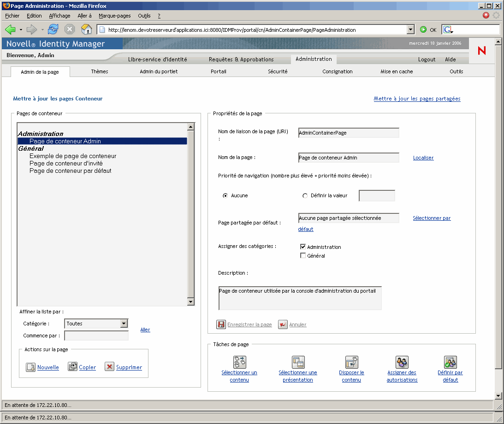Open the Outils browser menu

(x=144, y=16)
